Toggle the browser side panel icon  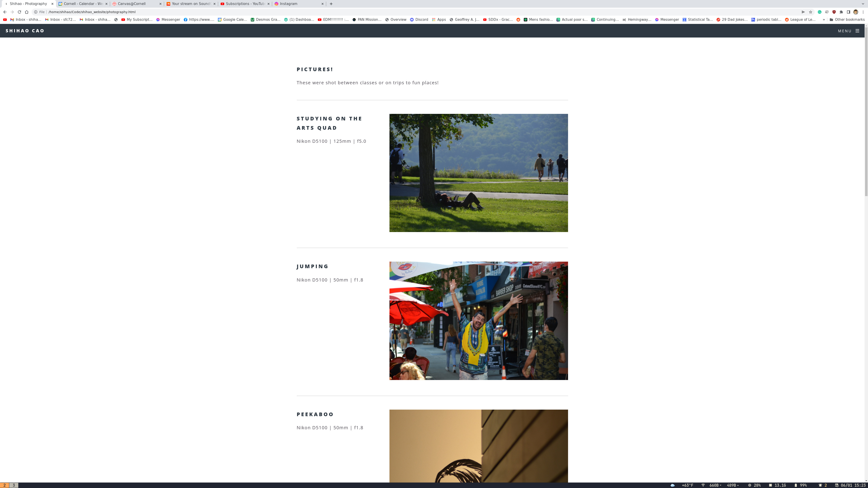[x=849, y=12]
